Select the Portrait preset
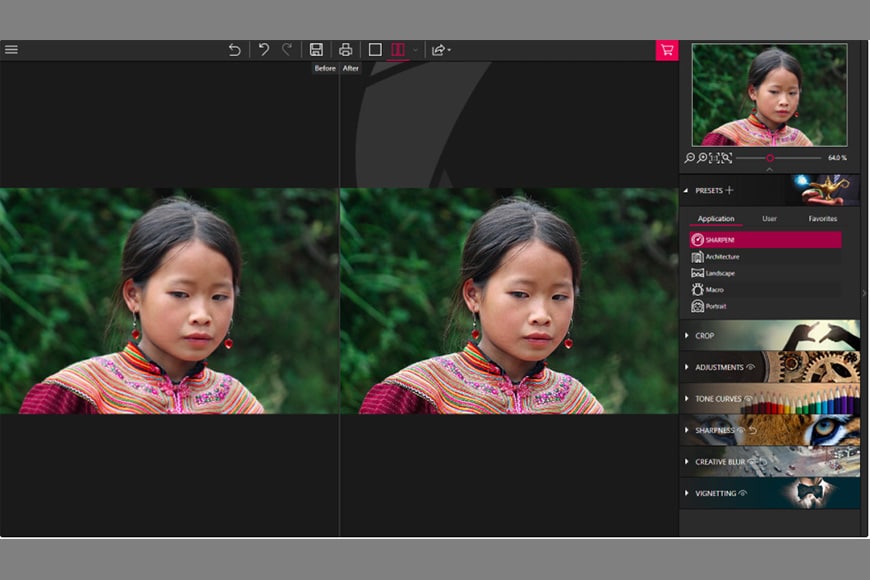 coord(715,306)
